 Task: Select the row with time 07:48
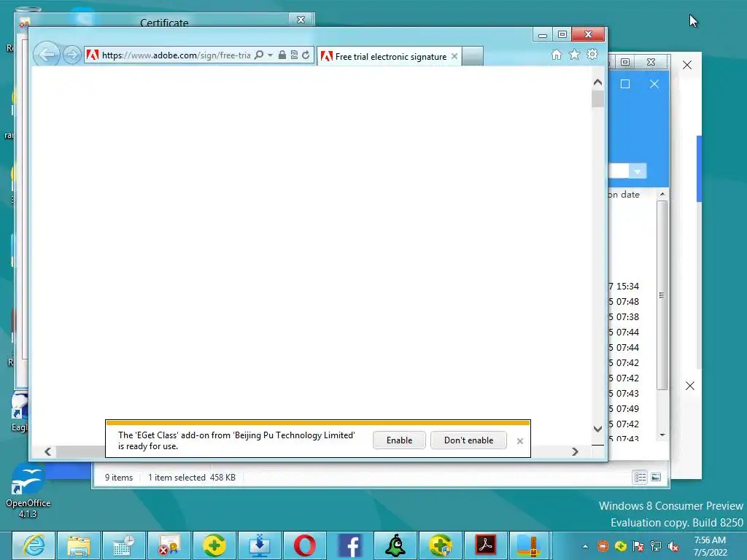(624, 301)
